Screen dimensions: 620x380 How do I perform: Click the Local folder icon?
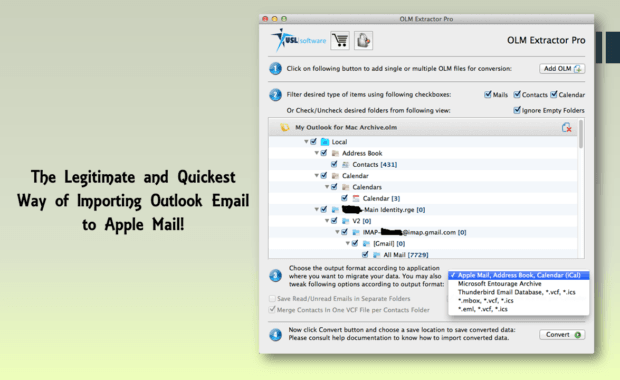(325, 142)
